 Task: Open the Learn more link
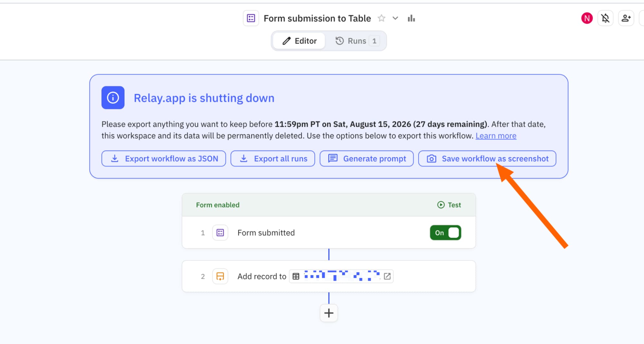(496, 136)
